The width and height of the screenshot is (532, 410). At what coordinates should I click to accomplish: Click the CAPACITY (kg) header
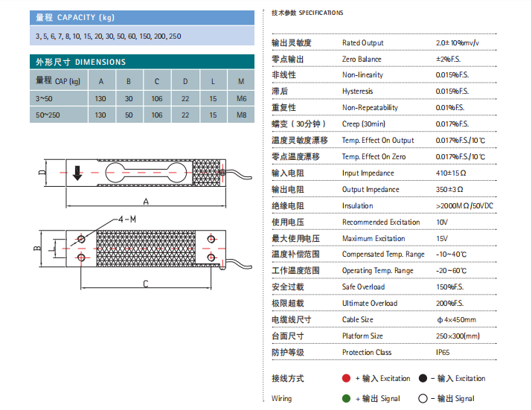click(142, 18)
